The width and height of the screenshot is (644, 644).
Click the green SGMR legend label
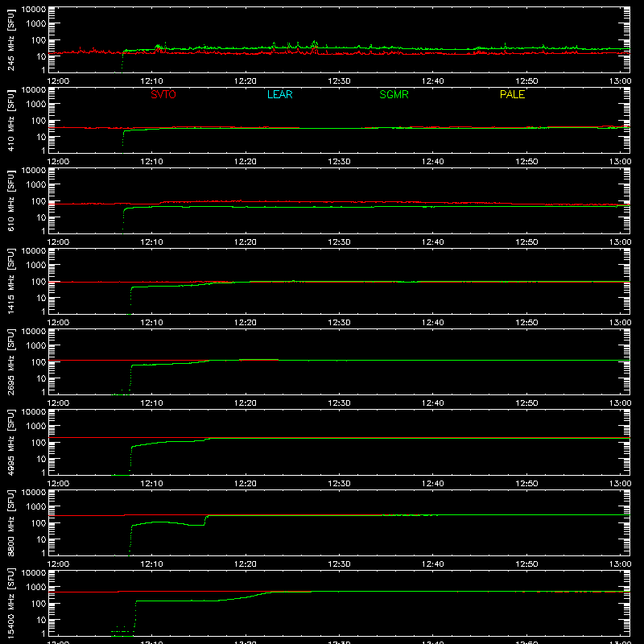coord(394,94)
